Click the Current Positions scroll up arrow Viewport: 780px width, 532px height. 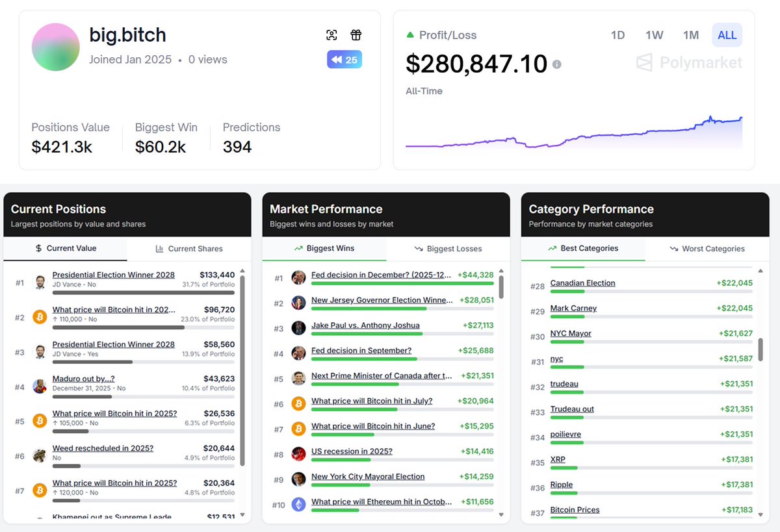(x=242, y=272)
